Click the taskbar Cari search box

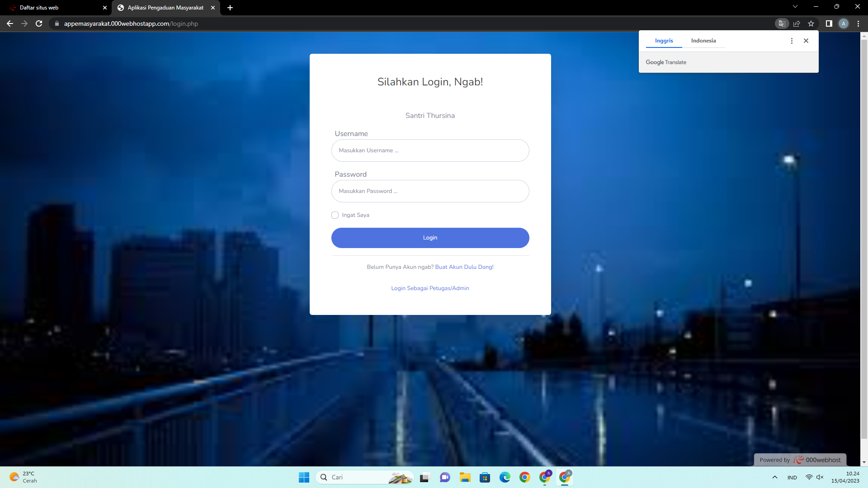(x=364, y=477)
